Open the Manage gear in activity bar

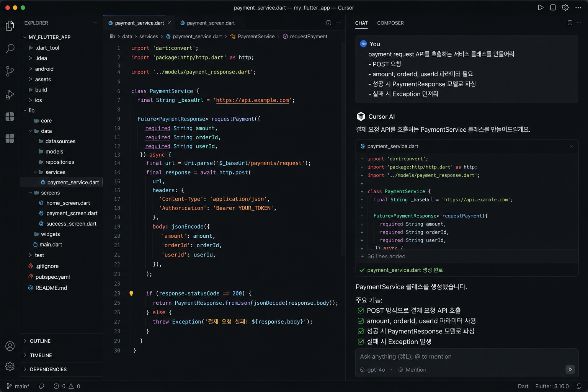coord(10,366)
